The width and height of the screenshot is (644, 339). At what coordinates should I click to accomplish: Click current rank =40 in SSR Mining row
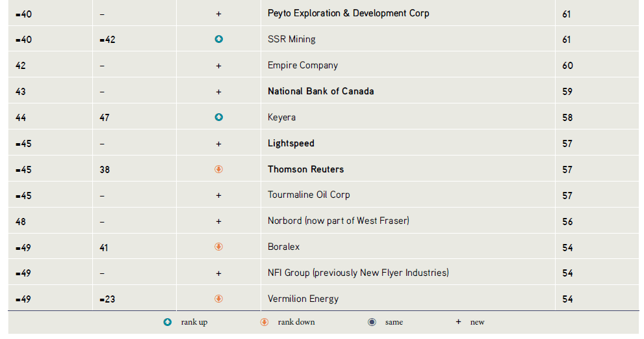[x=23, y=40]
